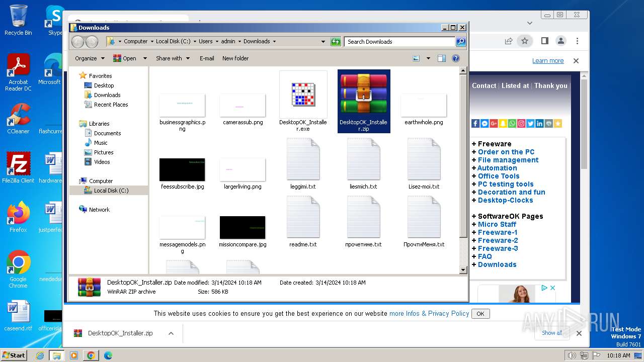Bookmark page with Chrome star icon
This screenshot has width=644, height=362.
coord(525,41)
